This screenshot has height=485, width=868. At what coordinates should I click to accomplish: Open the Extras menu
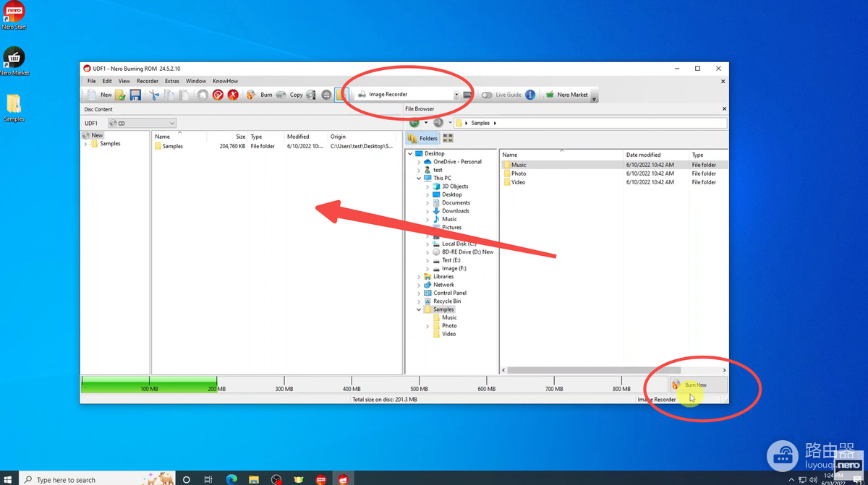coord(172,81)
